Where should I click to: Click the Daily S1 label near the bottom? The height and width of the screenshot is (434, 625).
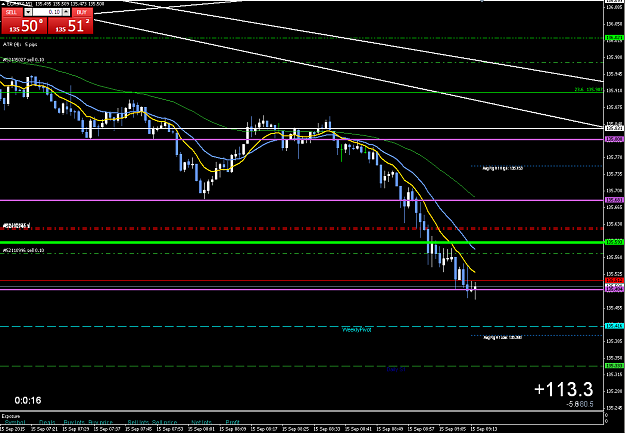[x=396, y=369]
